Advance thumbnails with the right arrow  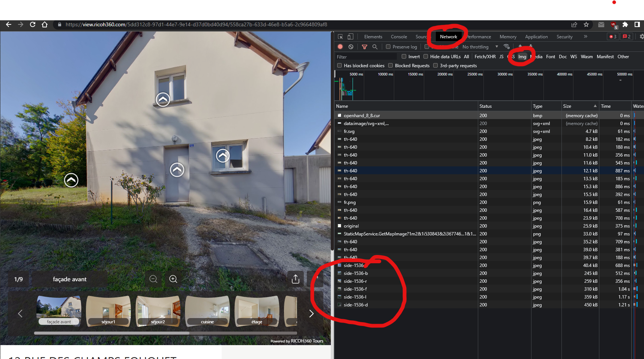click(311, 314)
